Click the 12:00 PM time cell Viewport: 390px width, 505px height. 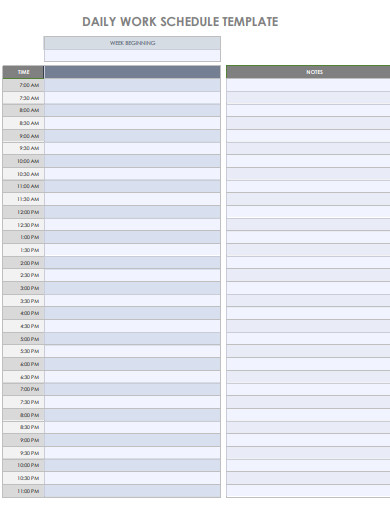23,212
